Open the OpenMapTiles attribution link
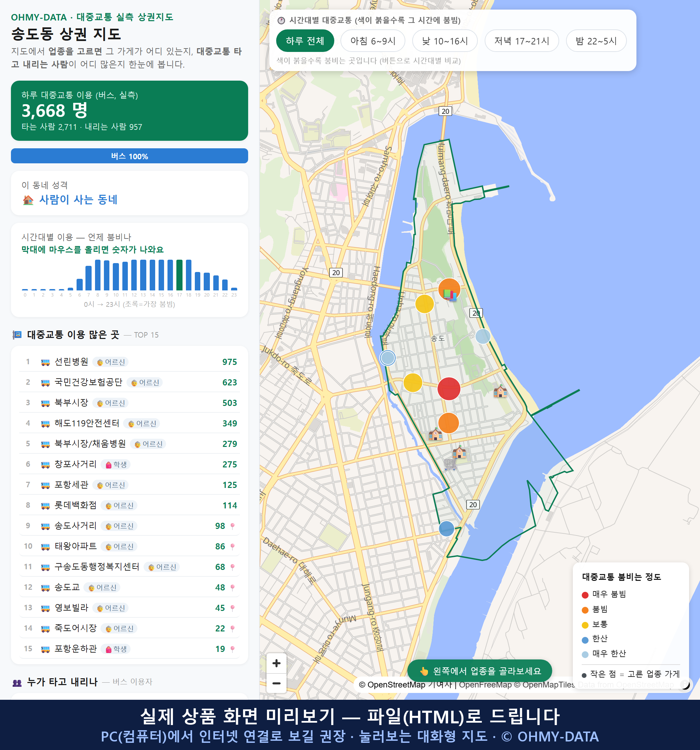This screenshot has height=750, width=700. pyautogui.click(x=544, y=685)
